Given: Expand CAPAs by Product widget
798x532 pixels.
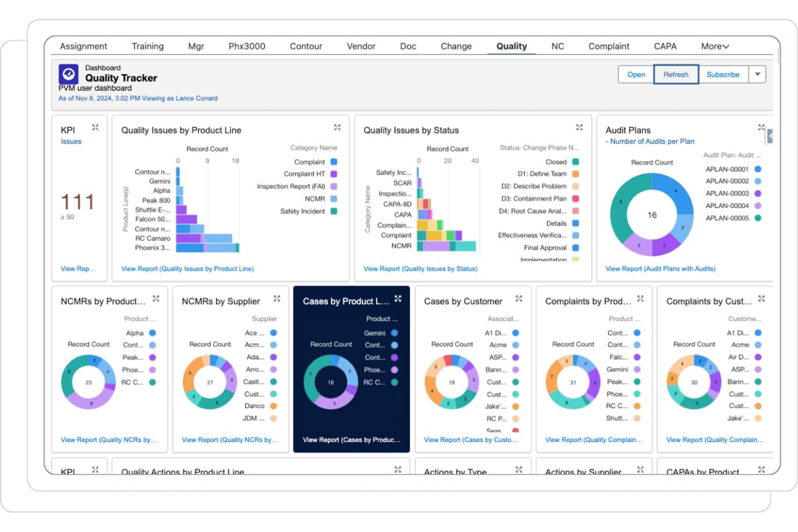Looking at the screenshot, I should click(x=761, y=469).
